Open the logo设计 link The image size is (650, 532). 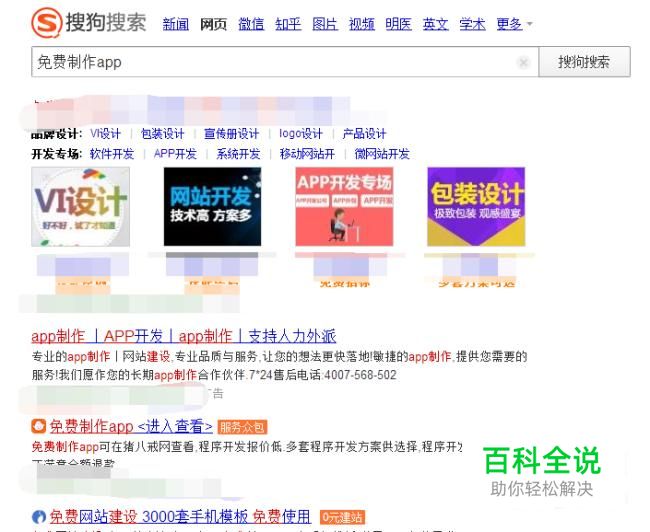click(301, 134)
